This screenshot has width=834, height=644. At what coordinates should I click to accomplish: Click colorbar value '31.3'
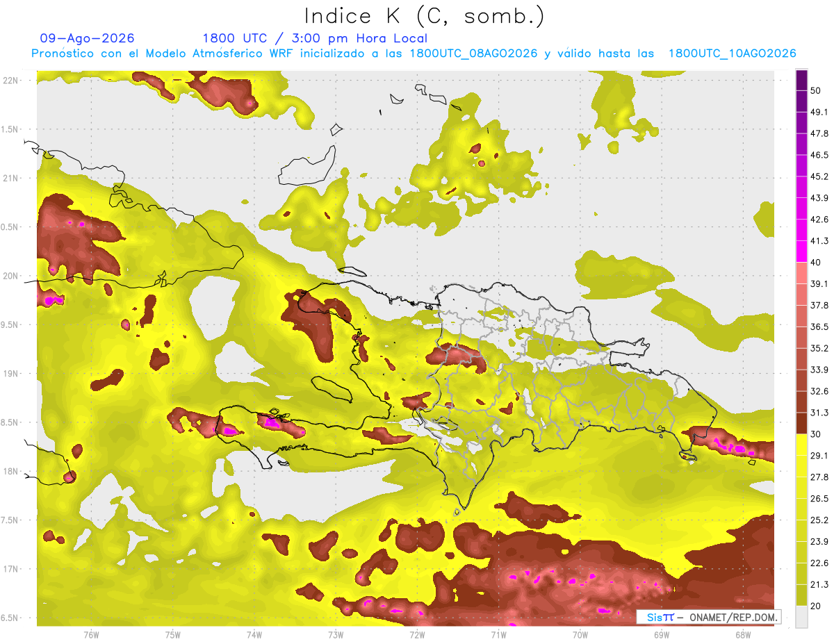[x=819, y=413]
